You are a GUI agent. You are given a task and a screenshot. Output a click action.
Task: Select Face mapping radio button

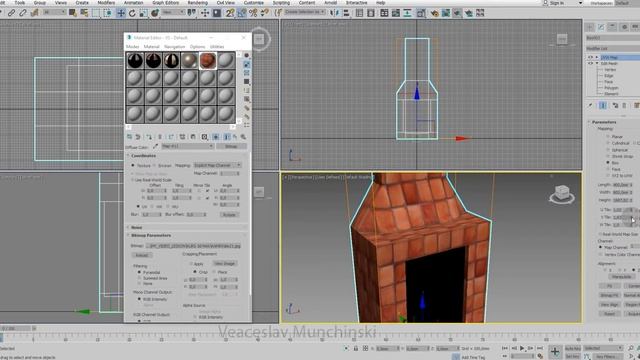608,169
